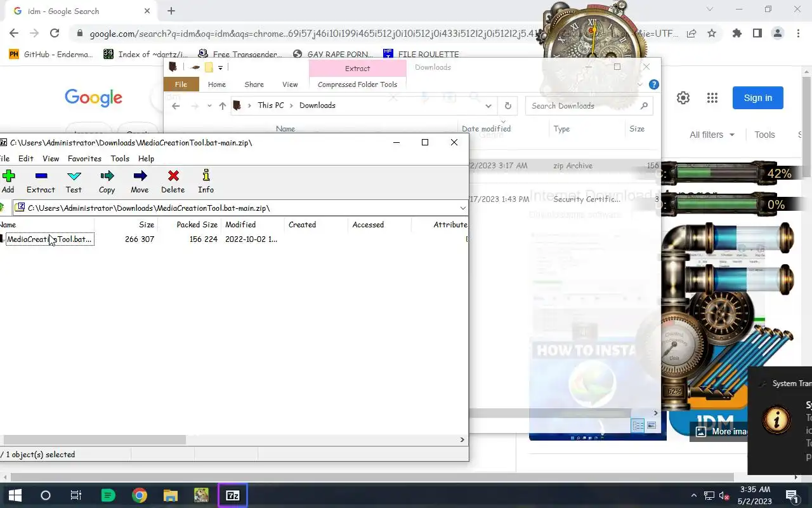812x508 pixels.
Task: Sort Explorer files by Type column
Action: tap(561, 129)
